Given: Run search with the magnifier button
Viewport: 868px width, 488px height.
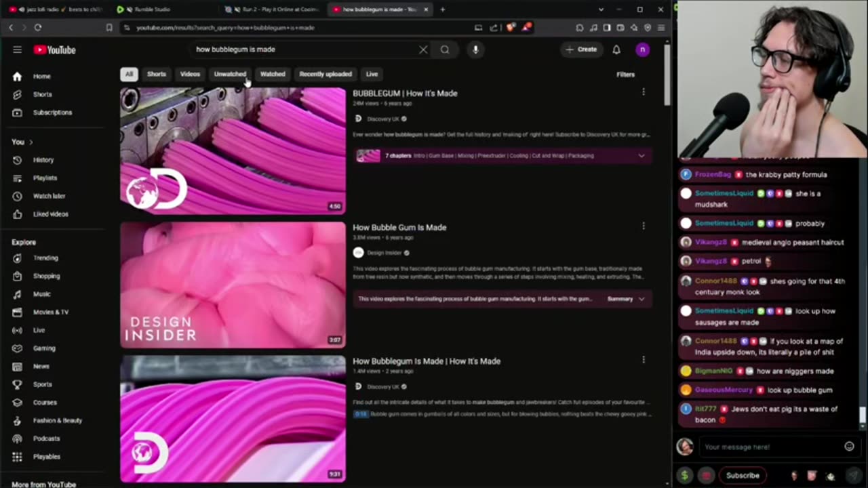Looking at the screenshot, I should click(445, 49).
